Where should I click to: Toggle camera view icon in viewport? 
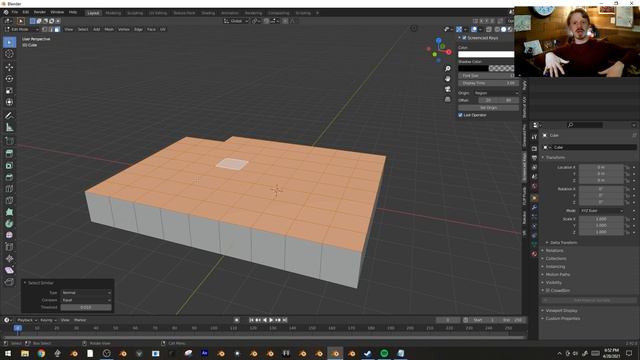coord(448,89)
